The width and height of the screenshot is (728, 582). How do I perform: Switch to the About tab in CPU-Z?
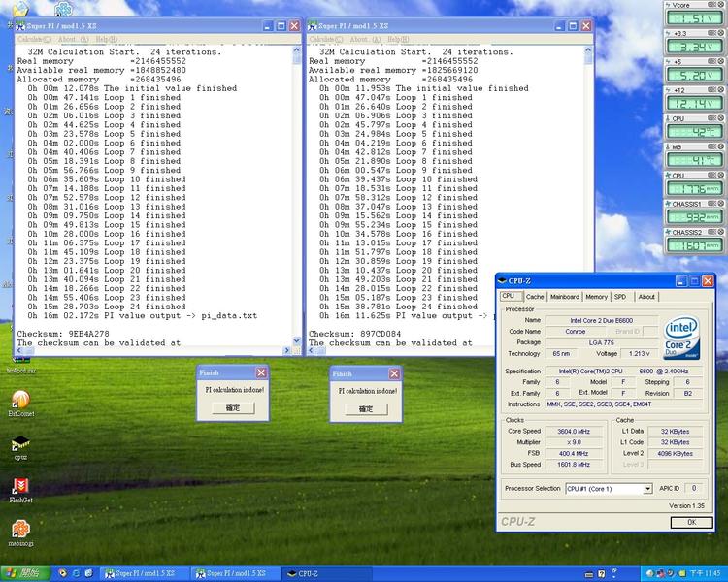coord(646,297)
